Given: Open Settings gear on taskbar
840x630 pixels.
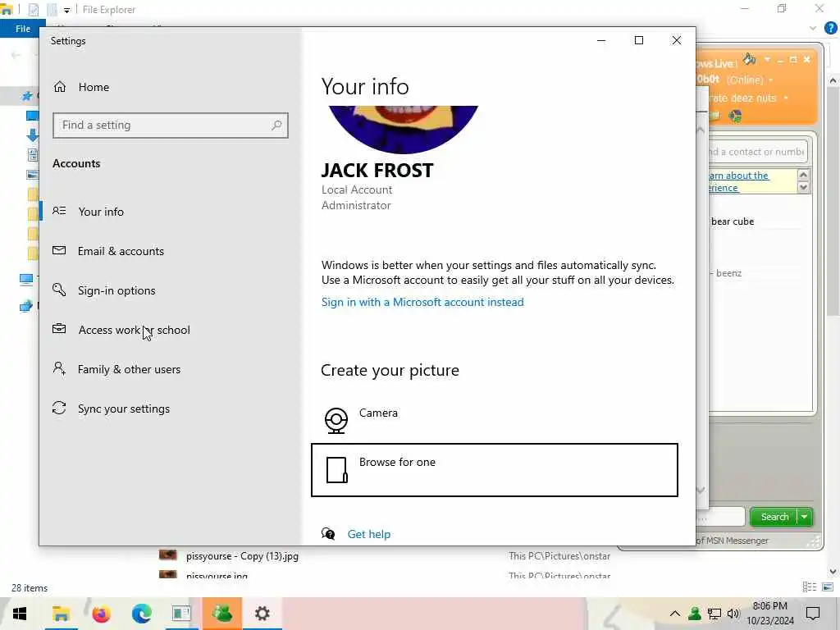Looking at the screenshot, I should click(262, 614).
